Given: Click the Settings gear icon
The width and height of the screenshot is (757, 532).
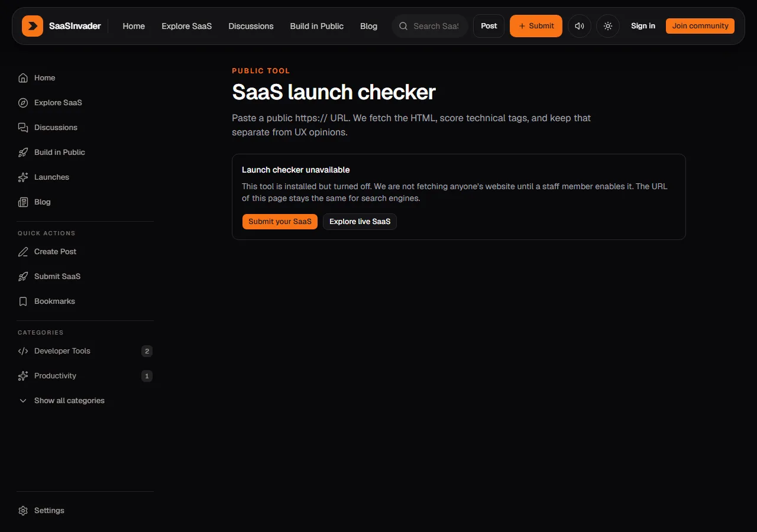Looking at the screenshot, I should pos(23,511).
